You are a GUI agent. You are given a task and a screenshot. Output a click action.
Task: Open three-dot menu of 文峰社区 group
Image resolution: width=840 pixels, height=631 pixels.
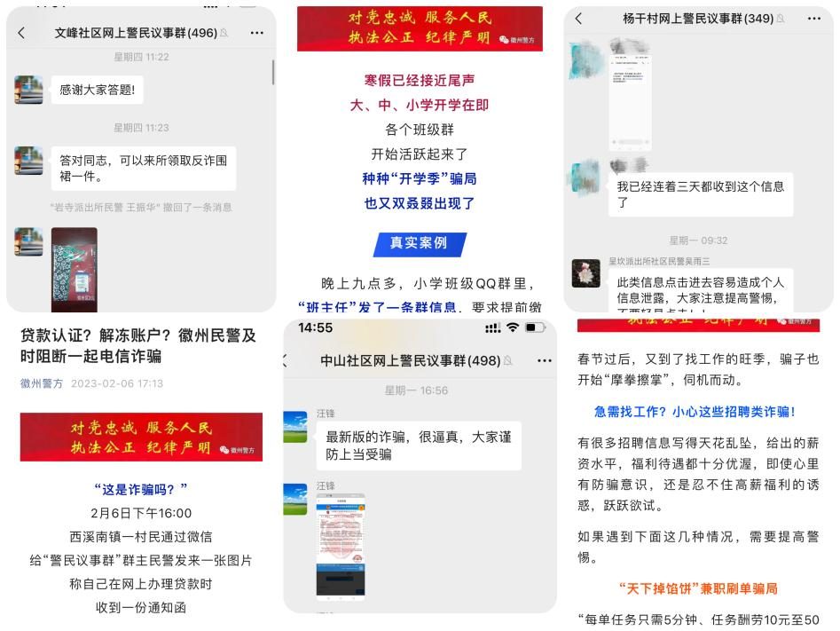(256, 33)
